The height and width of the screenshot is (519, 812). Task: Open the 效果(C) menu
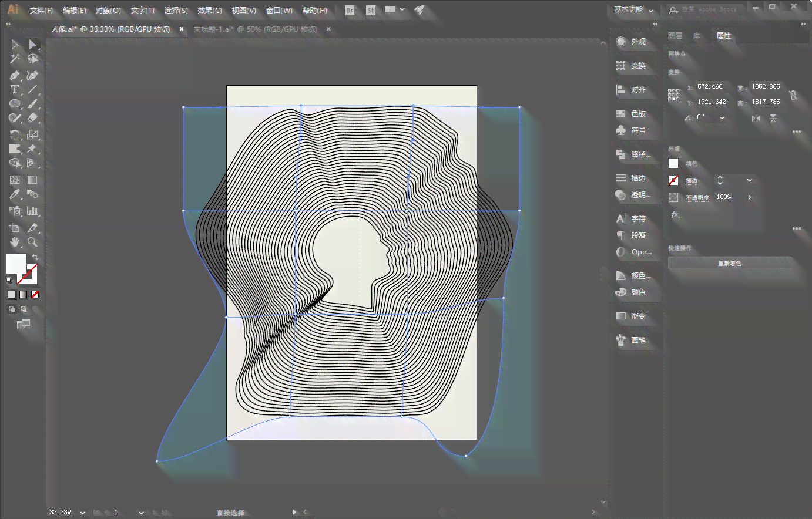pos(210,11)
